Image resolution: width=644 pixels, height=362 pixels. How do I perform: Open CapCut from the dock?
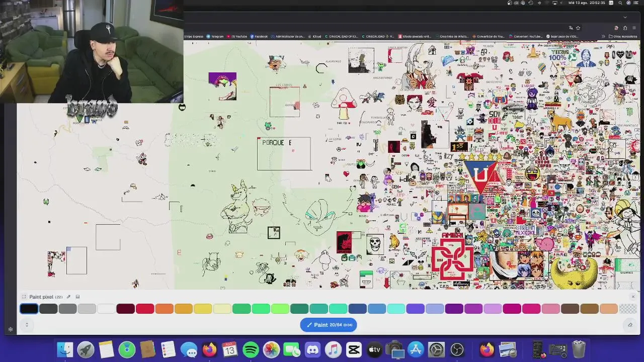point(354,349)
